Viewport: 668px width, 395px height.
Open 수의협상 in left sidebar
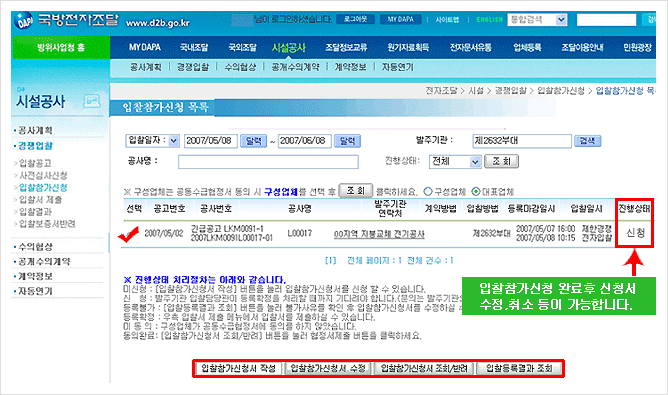(35, 247)
